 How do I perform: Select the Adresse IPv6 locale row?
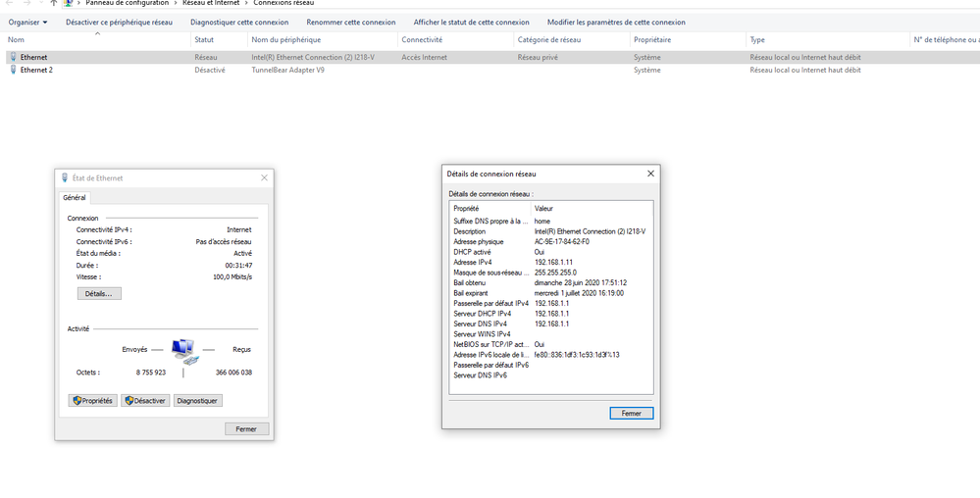coord(550,355)
